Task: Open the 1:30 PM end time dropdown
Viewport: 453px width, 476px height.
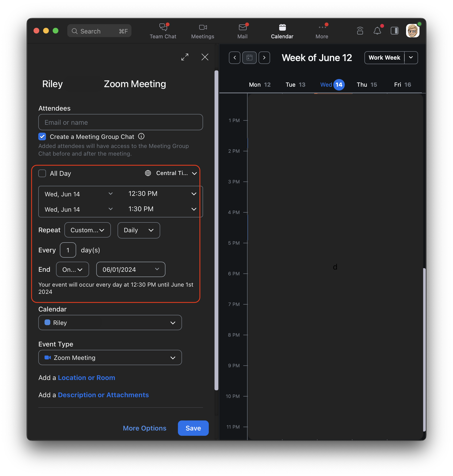Action: (162, 209)
